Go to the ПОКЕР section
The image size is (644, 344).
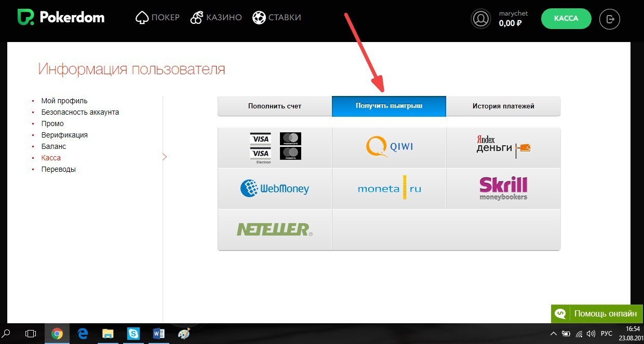[157, 18]
